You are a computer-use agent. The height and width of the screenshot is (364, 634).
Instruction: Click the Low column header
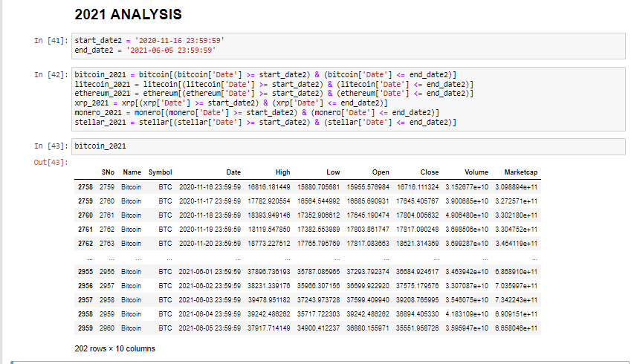pyautogui.click(x=333, y=172)
